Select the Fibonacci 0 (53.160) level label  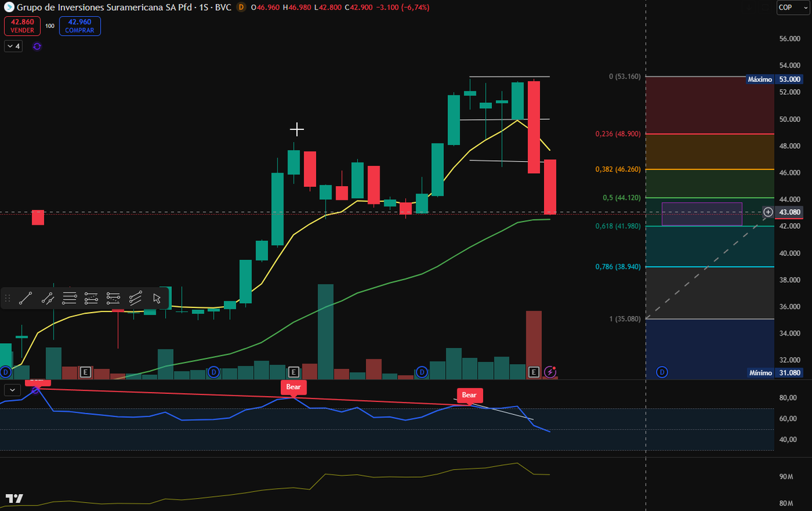click(625, 76)
